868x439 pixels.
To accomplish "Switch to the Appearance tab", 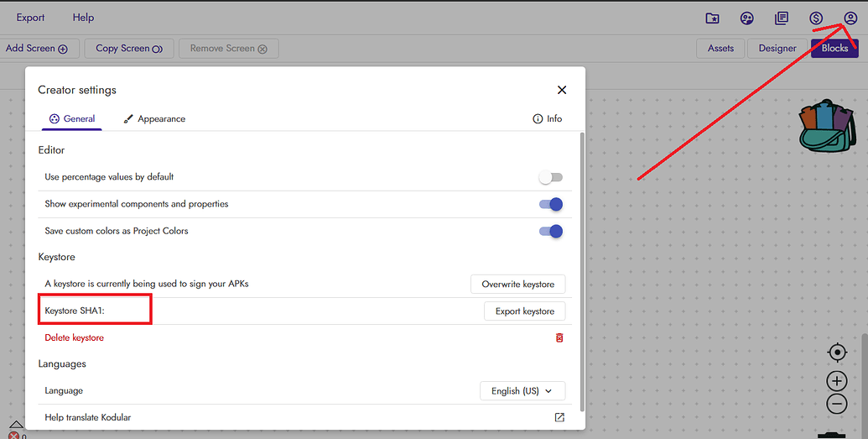I will click(154, 119).
